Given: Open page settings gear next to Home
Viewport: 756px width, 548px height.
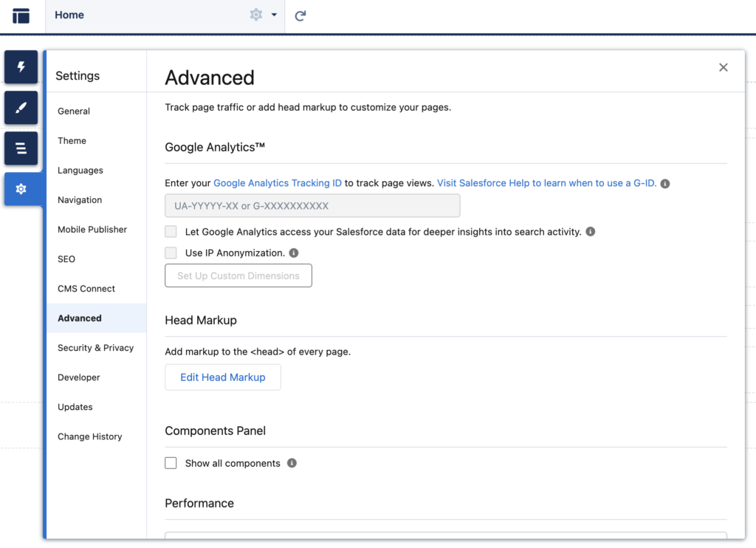Looking at the screenshot, I should click(256, 15).
